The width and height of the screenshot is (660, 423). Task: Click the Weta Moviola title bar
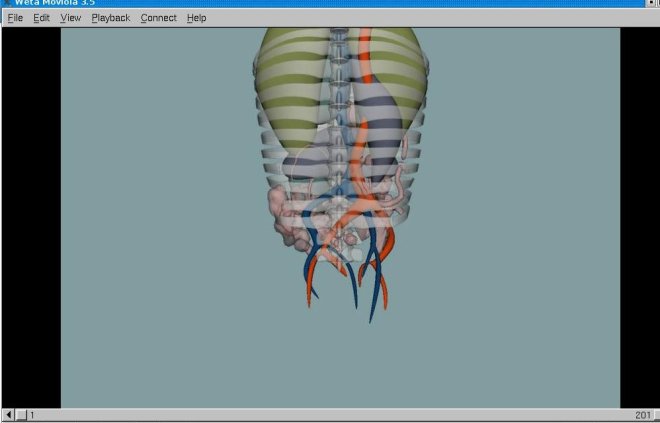[300, 3]
